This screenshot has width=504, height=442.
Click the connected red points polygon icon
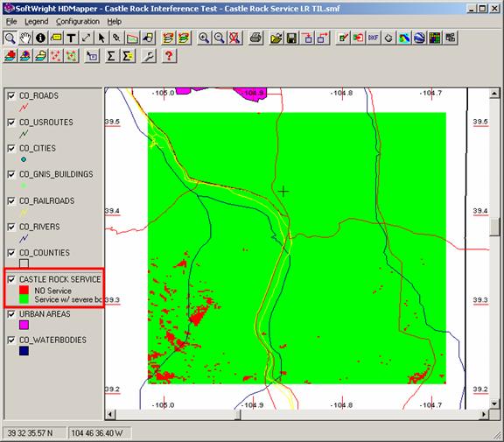click(x=72, y=56)
